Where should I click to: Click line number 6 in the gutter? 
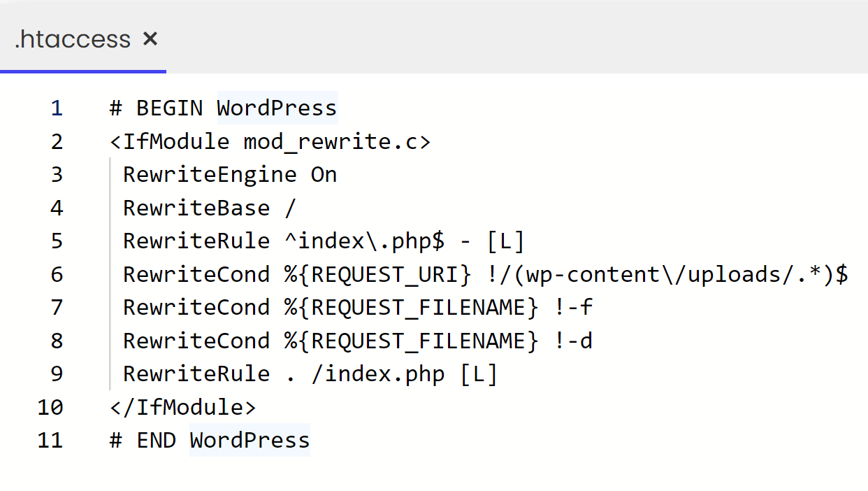56,275
